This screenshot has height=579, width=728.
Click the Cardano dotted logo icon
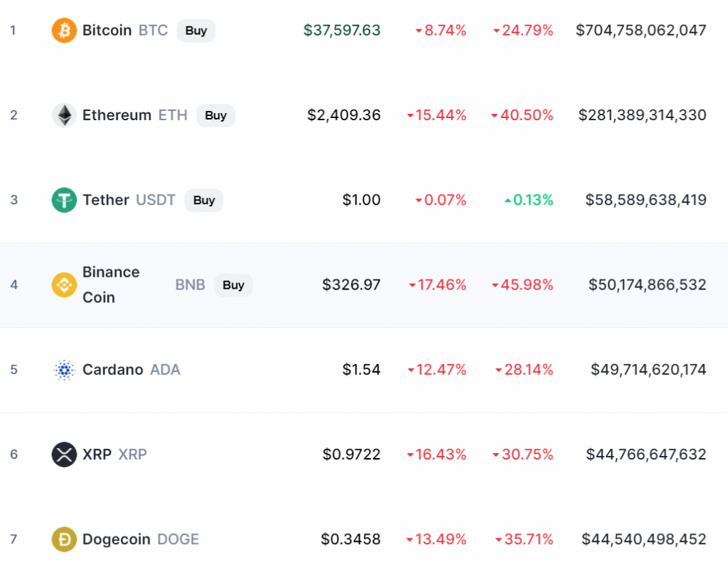point(64,369)
